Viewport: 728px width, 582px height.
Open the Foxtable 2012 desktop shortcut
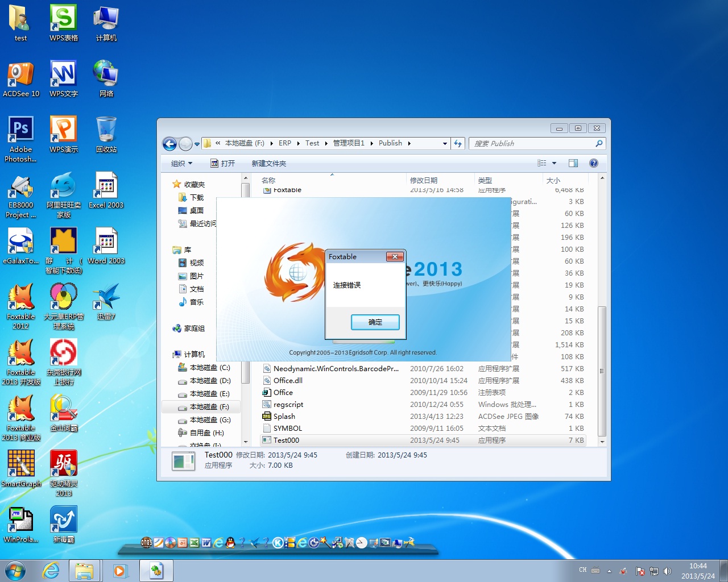[x=20, y=298]
